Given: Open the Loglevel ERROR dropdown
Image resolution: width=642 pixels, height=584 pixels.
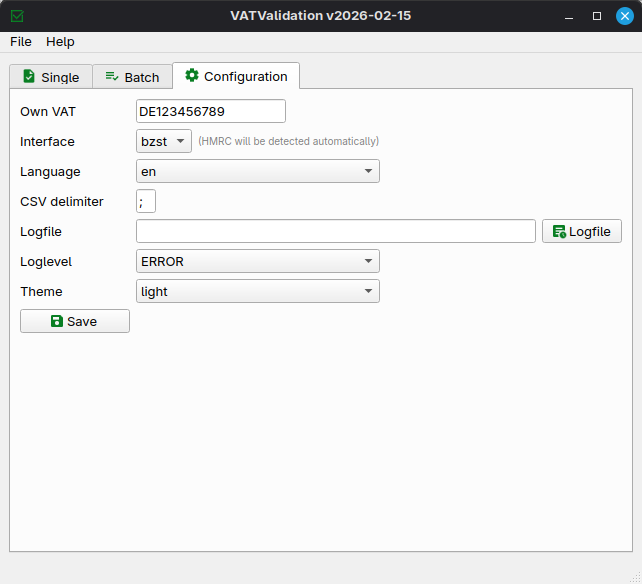Looking at the screenshot, I should click(x=258, y=261).
